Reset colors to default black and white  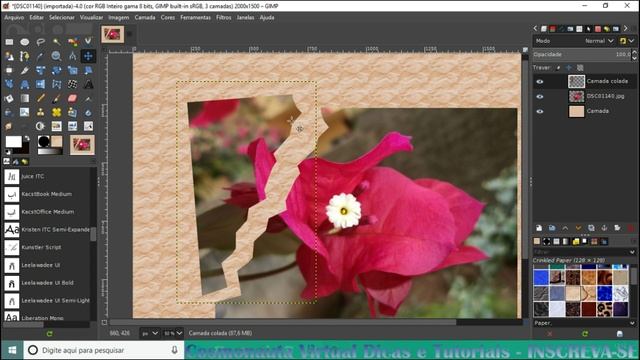pyautogui.click(x=7, y=152)
